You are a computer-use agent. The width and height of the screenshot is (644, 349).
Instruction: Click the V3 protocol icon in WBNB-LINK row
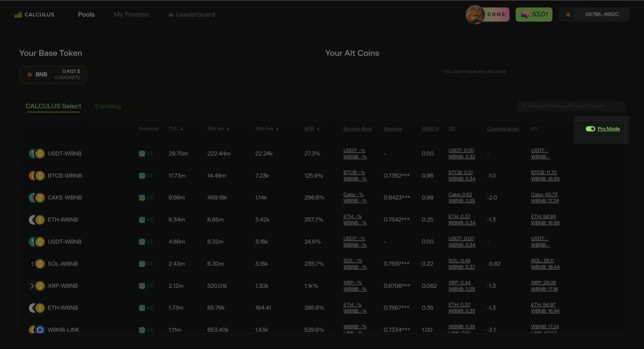(142, 330)
